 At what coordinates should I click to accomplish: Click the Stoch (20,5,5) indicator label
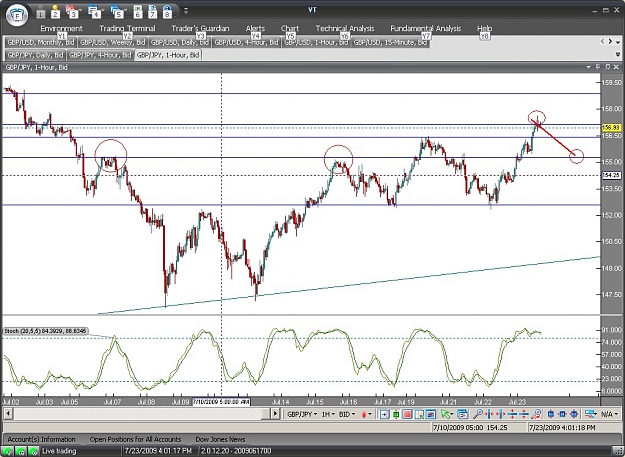click(45, 331)
